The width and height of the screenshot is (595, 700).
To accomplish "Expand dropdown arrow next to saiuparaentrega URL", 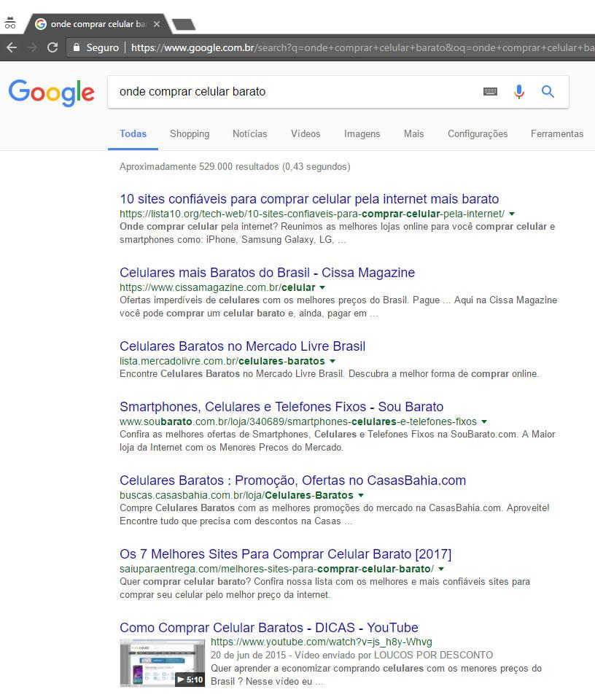I will pos(441,569).
